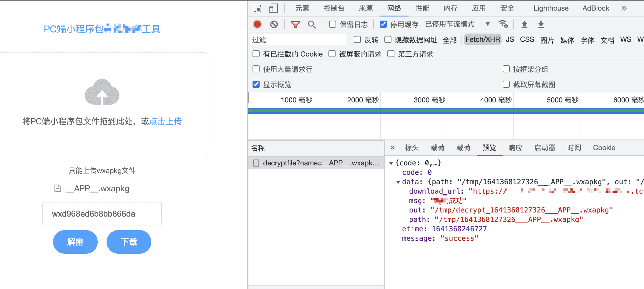644x289 pixels.
Task: Open the 性能 tab
Action: pos(422,8)
